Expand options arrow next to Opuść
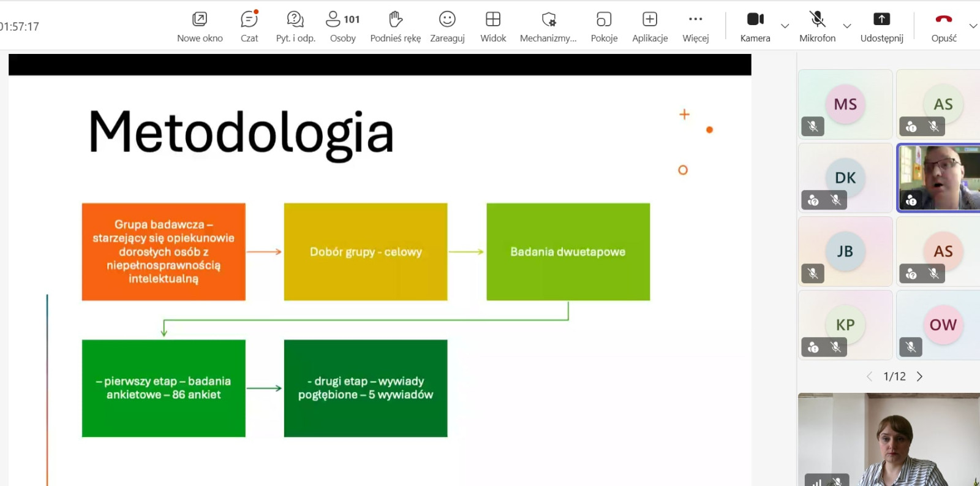 (973, 26)
